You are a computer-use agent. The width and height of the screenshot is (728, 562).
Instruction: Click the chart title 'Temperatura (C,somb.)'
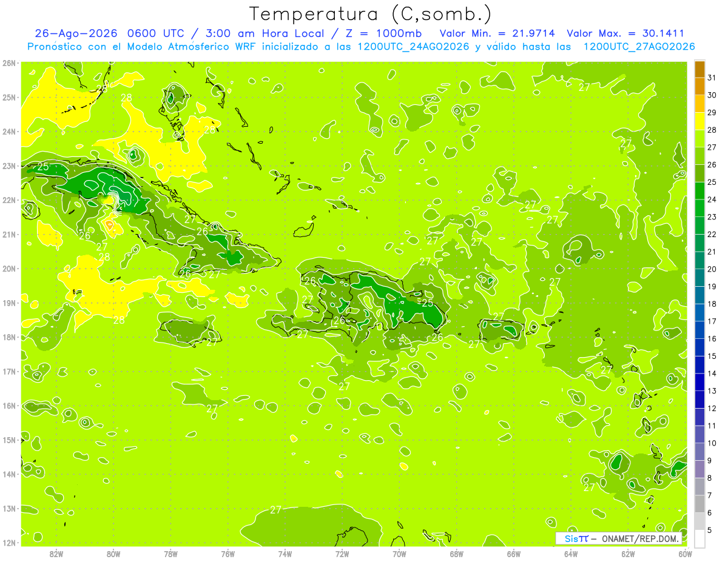coord(371,14)
